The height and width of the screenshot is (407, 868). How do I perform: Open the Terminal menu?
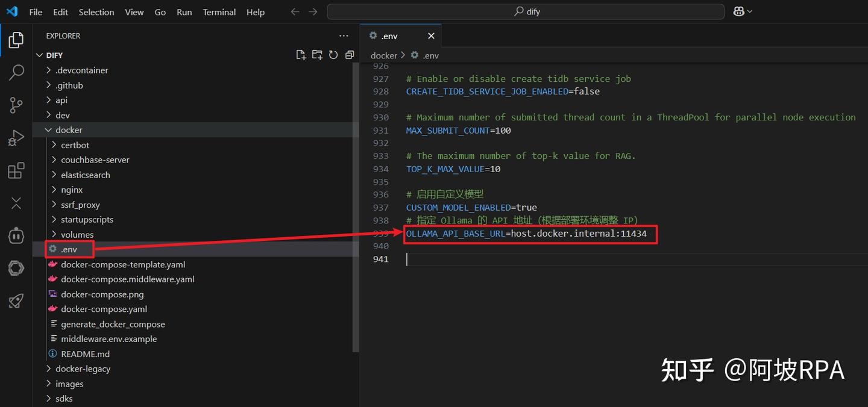coord(219,12)
